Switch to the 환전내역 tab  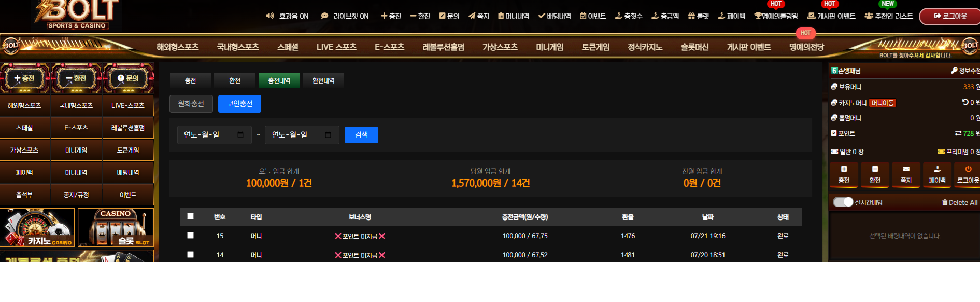(x=323, y=80)
